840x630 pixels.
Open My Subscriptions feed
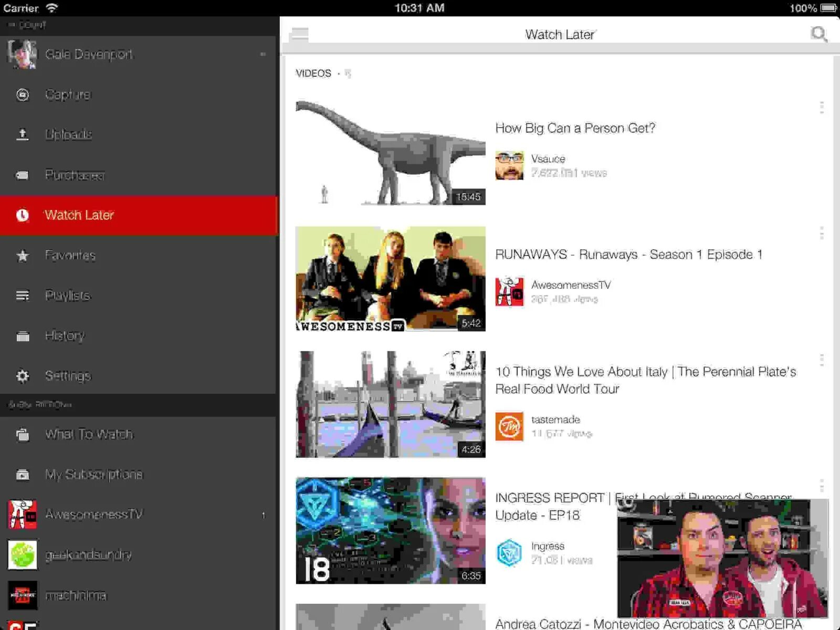(x=138, y=475)
